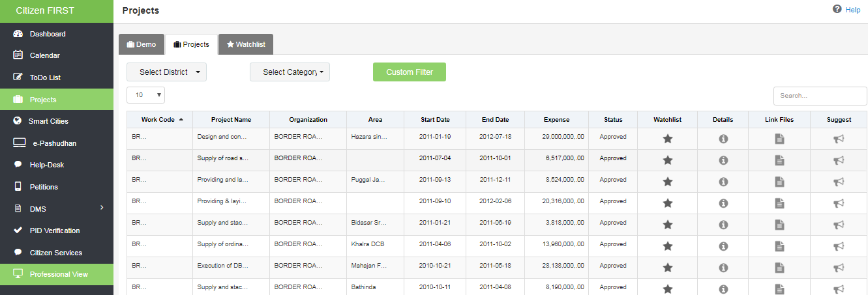This screenshot has width=868, height=295.
Task: Open Smart Cities globe item
Action: coord(48,121)
